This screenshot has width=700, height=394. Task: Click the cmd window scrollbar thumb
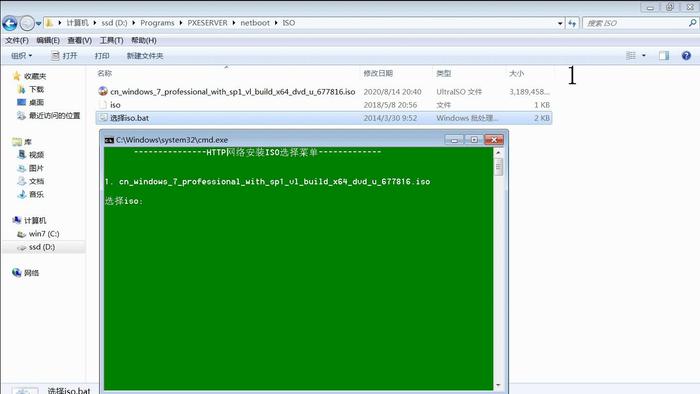[x=499, y=167]
